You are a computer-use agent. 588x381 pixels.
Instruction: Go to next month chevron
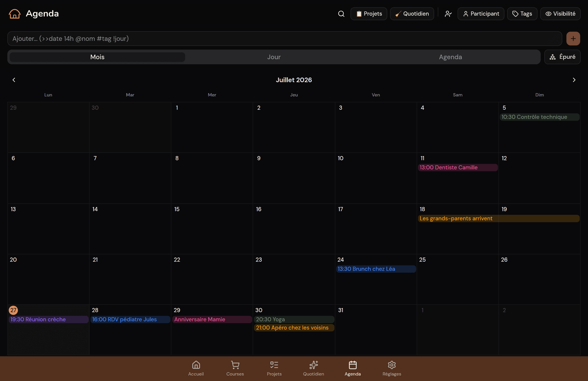[x=574, y=80]
